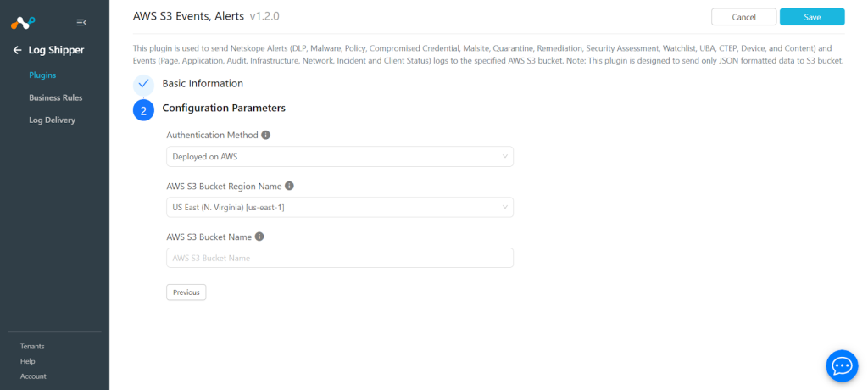Expand the AWS S3 Bucket Region dropdown
The height and width of the screenshot is (390, 868).
[340, 207]
